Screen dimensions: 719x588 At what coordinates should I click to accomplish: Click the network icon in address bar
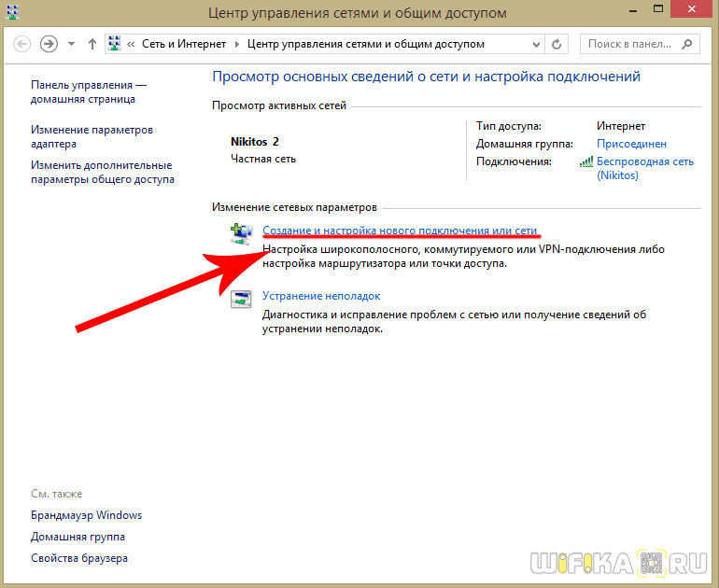pyautogui.click(x=115, y=44)
